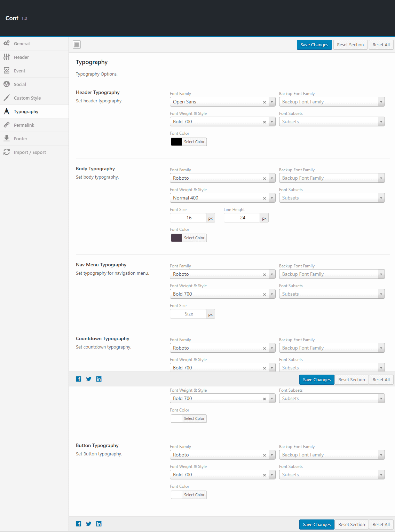Open Body Typography font color swatch
This screenshot has width=395, height=532.
[x=176, y=238]
